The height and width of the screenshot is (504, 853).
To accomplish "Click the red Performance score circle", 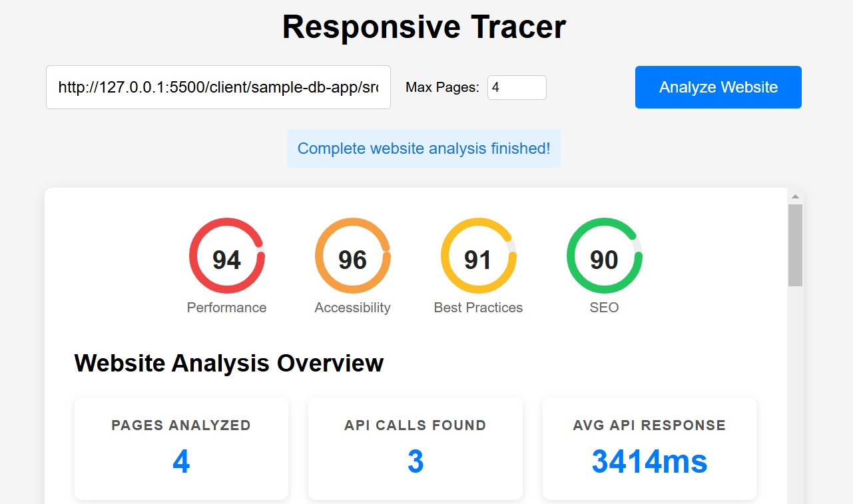I will click(x=226, y=256).
